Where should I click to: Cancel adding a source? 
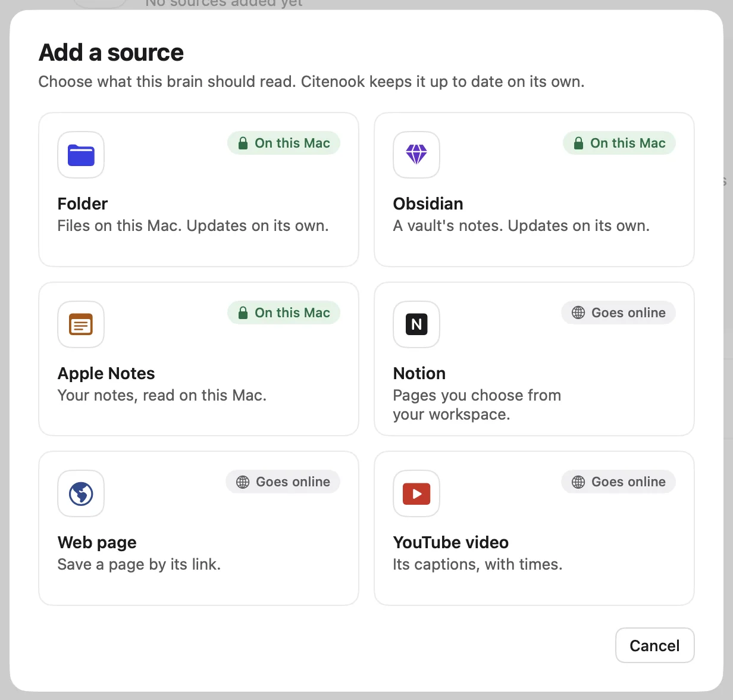click(654, 645)
